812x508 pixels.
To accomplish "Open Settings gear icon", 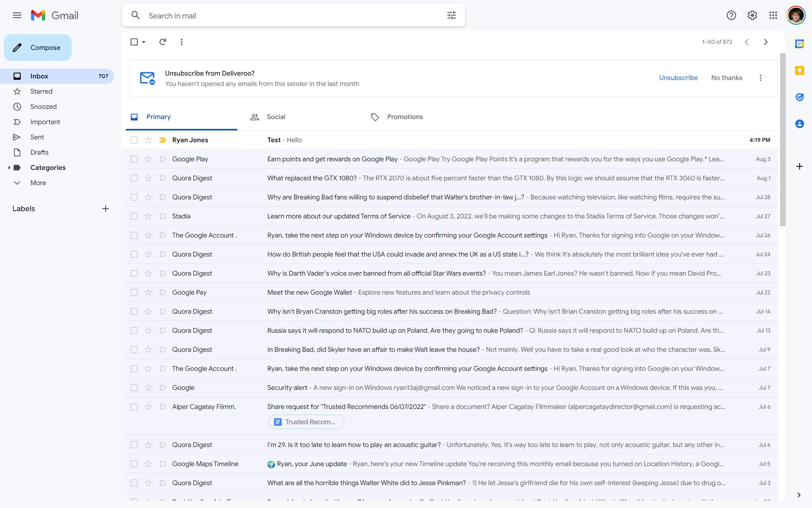I will pos(752,16).
